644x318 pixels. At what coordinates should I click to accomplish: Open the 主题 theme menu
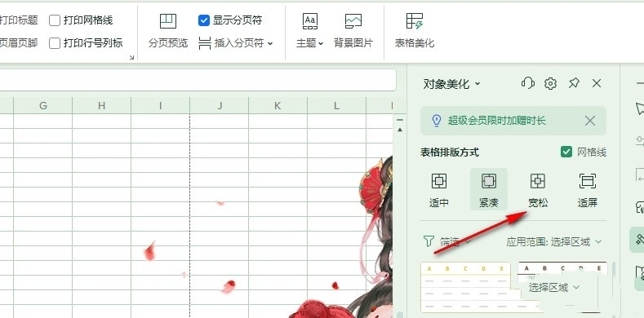(309, 31)
